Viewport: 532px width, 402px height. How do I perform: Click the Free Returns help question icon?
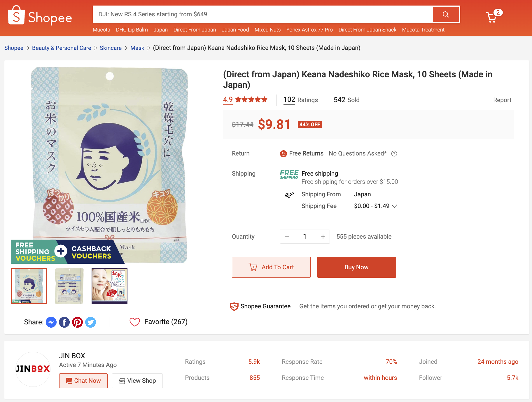point(394,154)
